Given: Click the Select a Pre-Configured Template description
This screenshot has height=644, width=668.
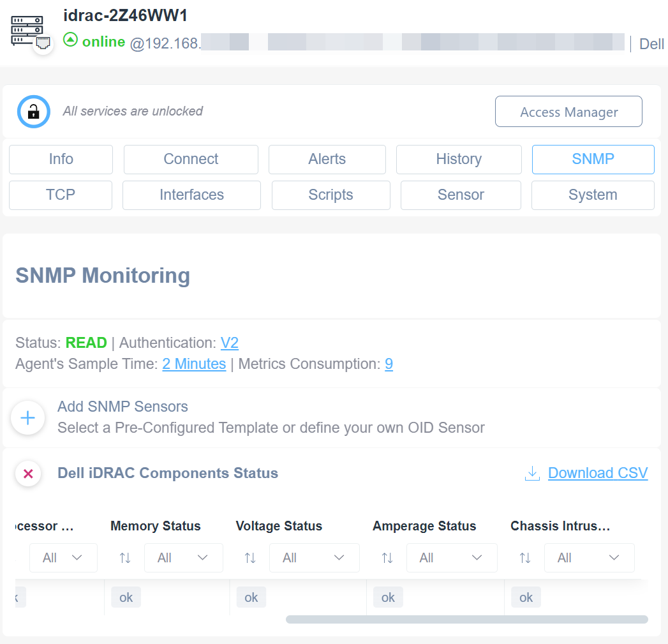Looking at the screenshot, I should (x=271, y=428).
